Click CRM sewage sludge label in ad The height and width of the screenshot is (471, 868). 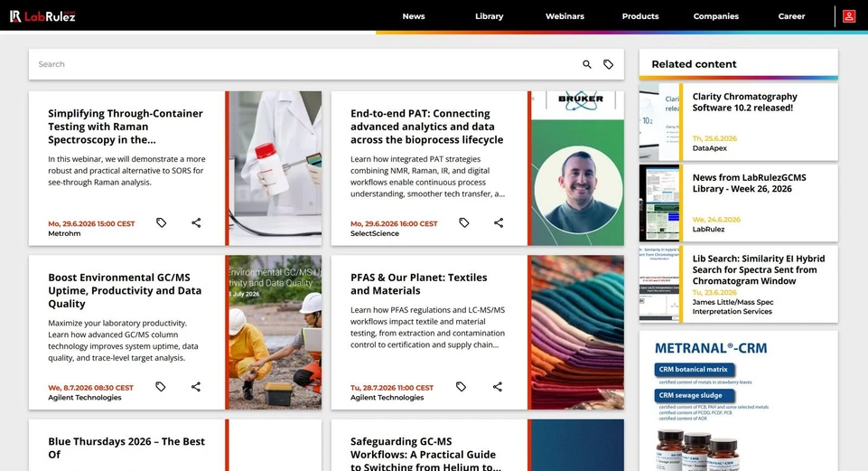point(694,395)
